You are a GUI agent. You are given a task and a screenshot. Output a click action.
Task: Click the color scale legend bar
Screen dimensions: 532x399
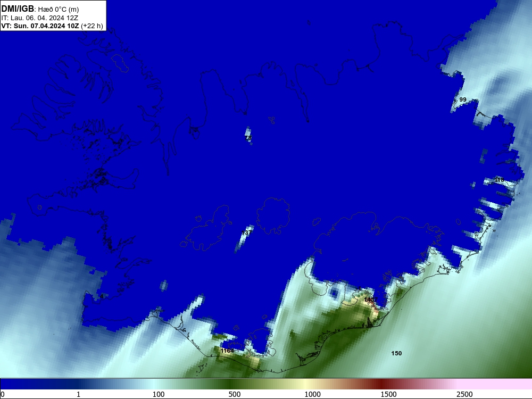266,384
